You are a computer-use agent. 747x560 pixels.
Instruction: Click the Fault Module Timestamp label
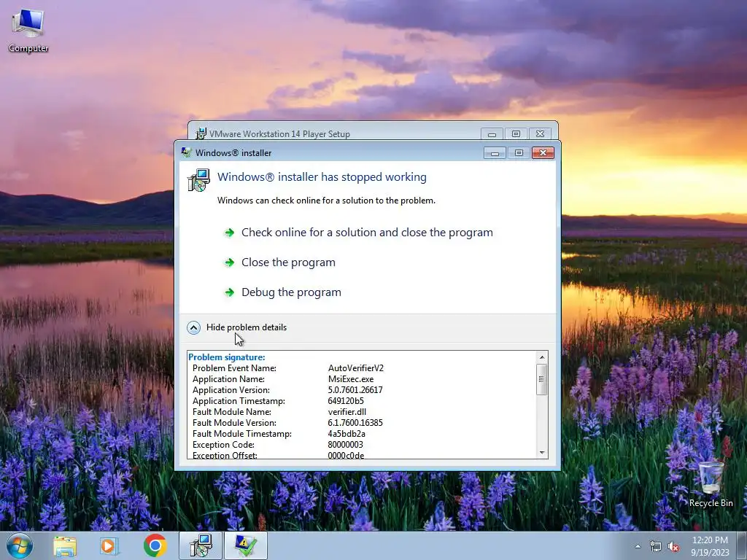coord(242,434)
